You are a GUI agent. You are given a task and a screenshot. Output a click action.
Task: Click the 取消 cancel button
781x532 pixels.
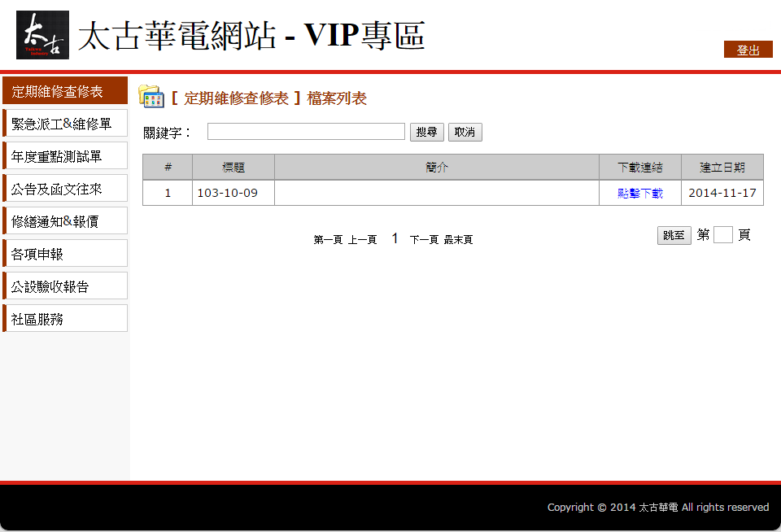click(465, 132)
